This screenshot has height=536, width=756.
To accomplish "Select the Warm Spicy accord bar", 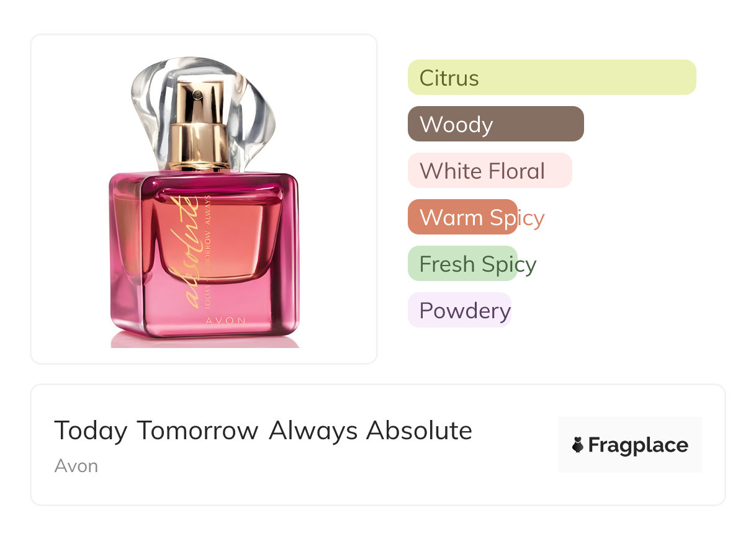I will pyautogui.click(x=462, y=217).
